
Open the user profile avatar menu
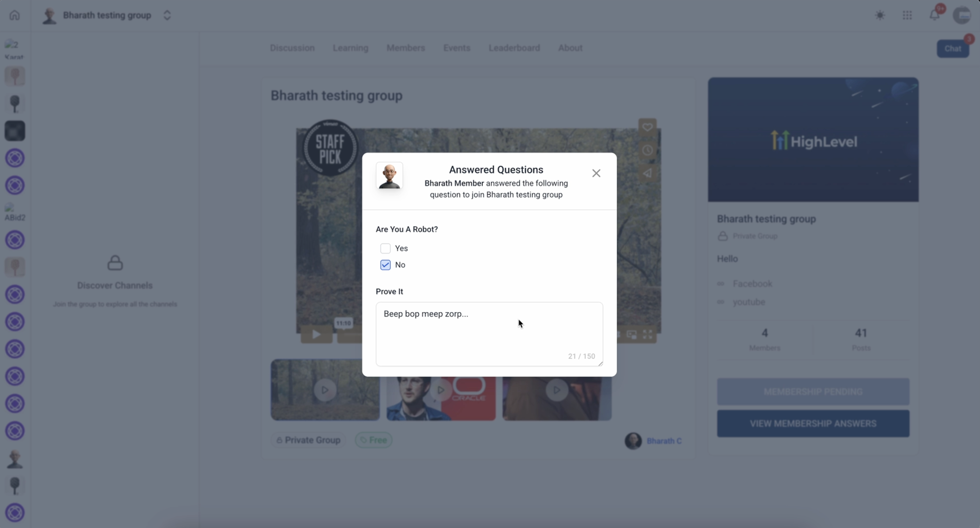[x=962, y=15]
